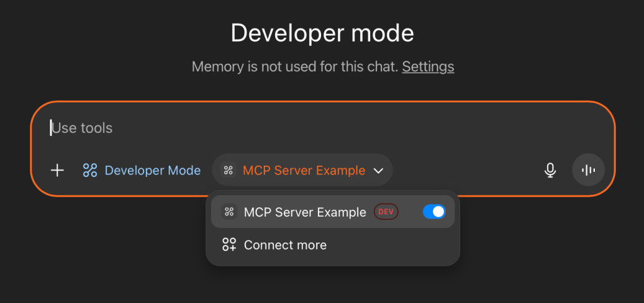Select the MCP Server Example label in the menu

click(305, 212)
